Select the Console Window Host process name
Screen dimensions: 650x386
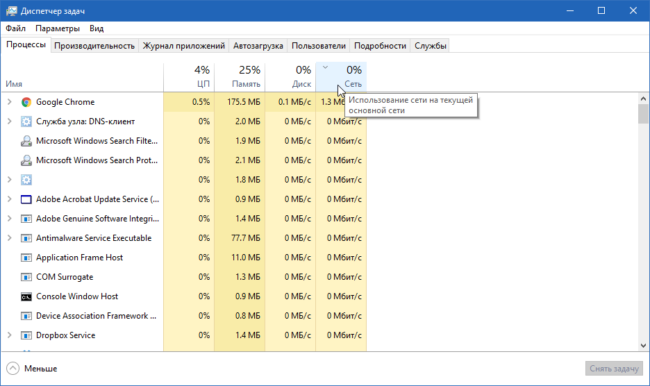77,296
